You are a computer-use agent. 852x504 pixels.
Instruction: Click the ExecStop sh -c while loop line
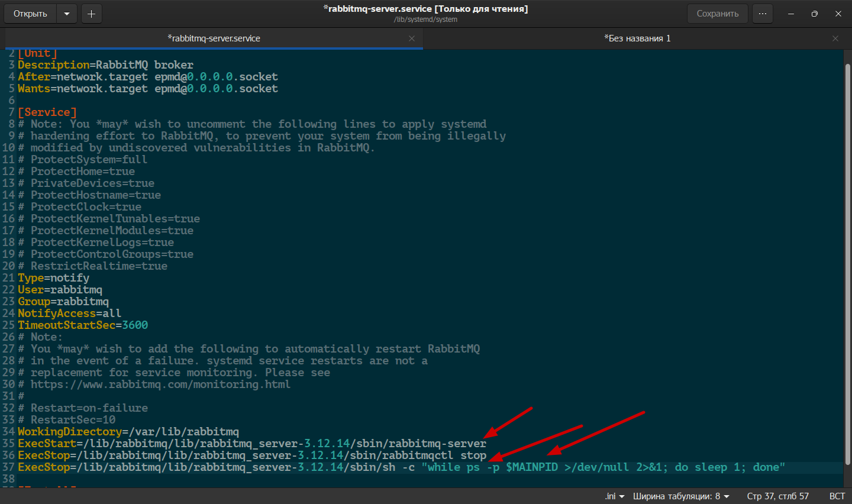(402, 467)
